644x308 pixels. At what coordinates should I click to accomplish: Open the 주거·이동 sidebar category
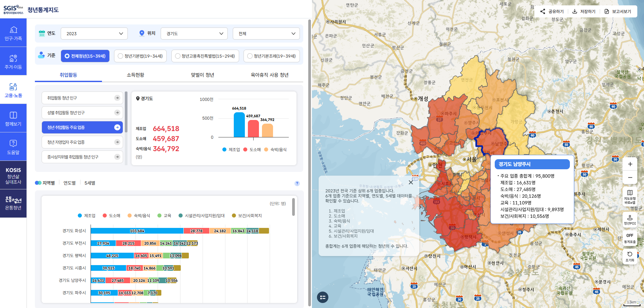tap(13, 61)
